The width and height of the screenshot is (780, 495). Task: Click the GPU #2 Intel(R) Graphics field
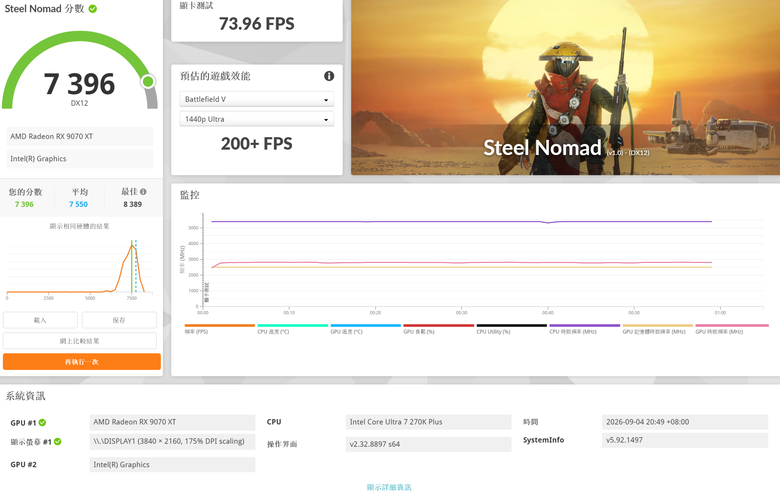click(x=172, y=465)
